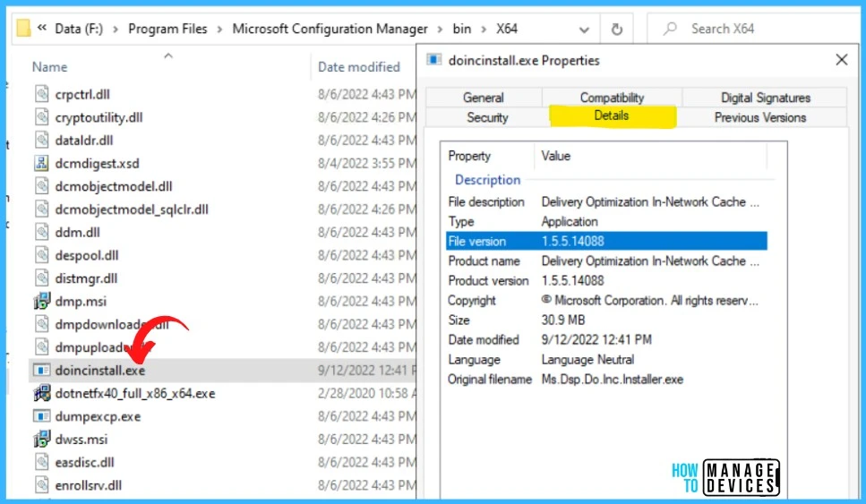Select the Product name property row
The height and width of the screenshot is (504, 866).
pos(606,261)
